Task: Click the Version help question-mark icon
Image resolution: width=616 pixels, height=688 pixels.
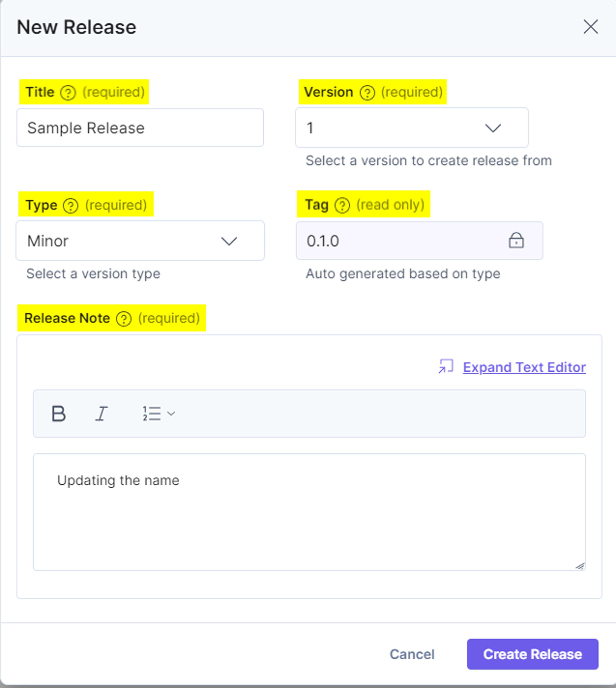Action: click(x=367, y=92)
